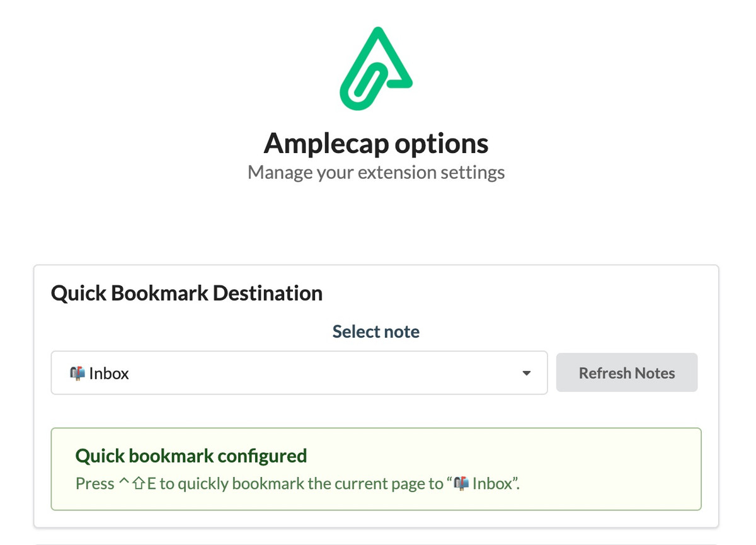Screen dimensions: 756x545
Task: Click the word "Press" in the status message
Action: (94, 484)
